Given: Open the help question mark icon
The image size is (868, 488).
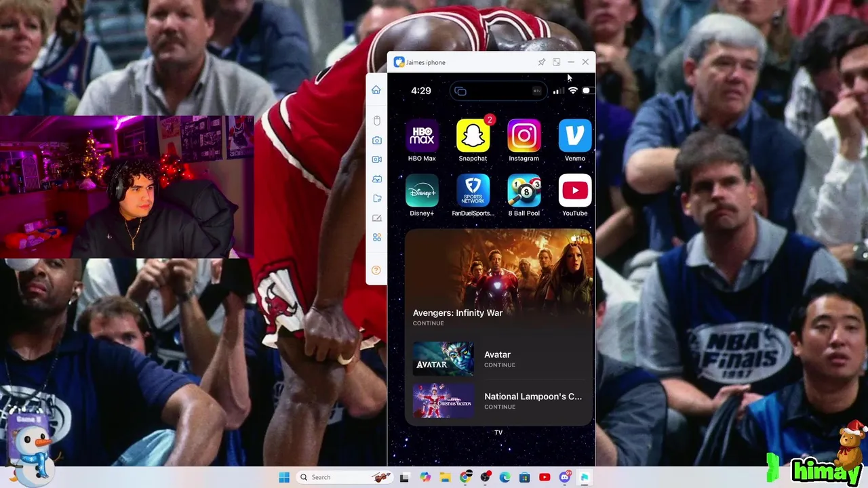Looking at the screenshot, I should coord(376,270).
